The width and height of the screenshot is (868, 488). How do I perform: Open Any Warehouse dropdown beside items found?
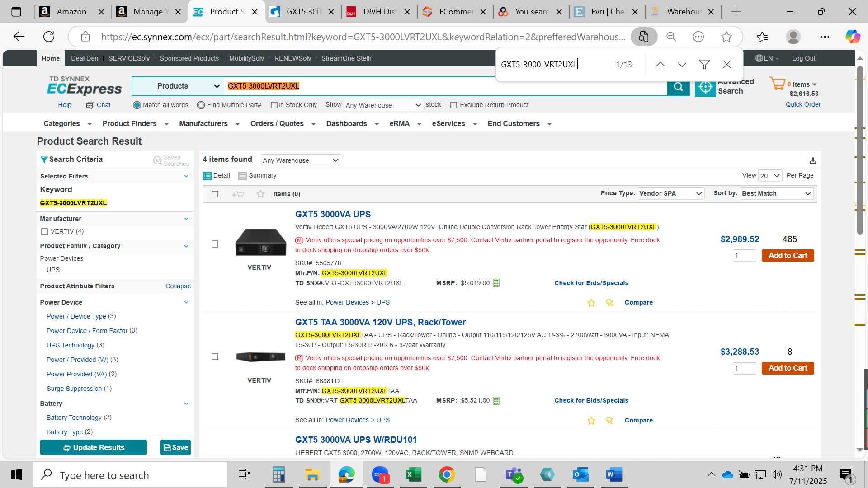[x=301, y=160]
